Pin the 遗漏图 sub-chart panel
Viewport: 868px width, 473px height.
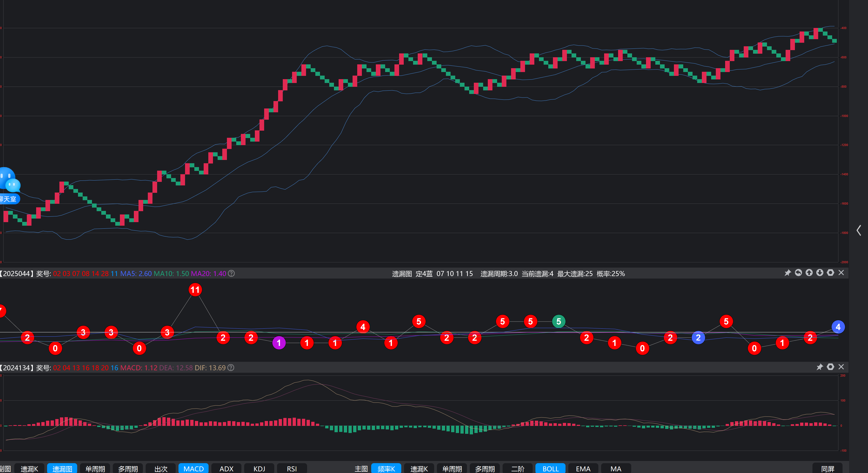click(788, 273)
